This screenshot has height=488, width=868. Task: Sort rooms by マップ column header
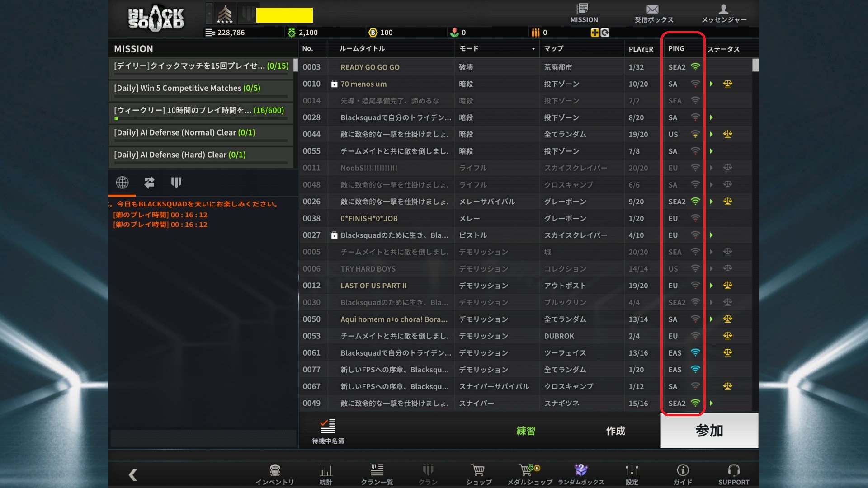[x=554, y=48]
